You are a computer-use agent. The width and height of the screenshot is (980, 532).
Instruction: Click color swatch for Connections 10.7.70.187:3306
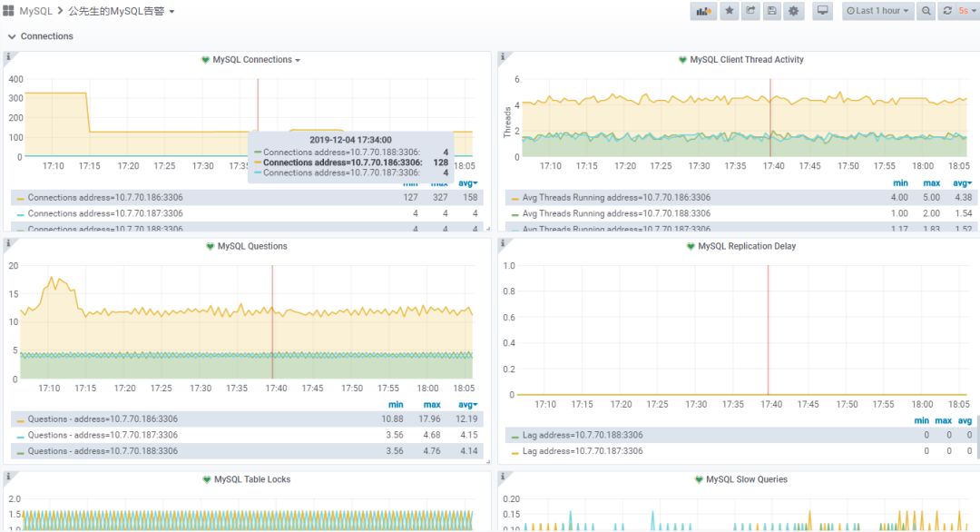(x=21, y=214)
